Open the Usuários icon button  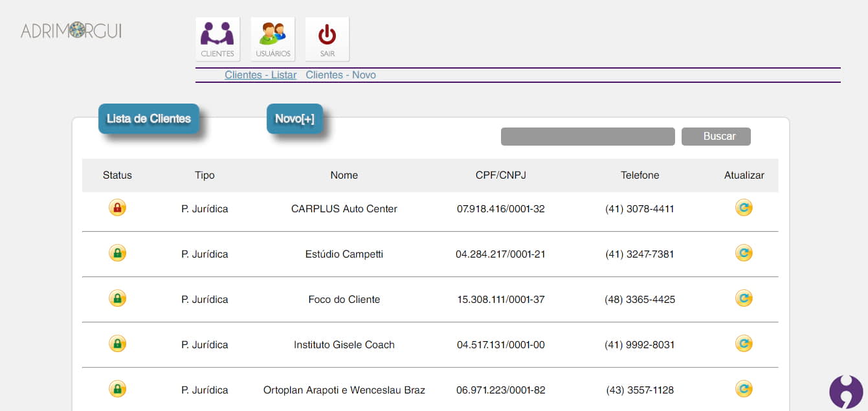(273, 39)
